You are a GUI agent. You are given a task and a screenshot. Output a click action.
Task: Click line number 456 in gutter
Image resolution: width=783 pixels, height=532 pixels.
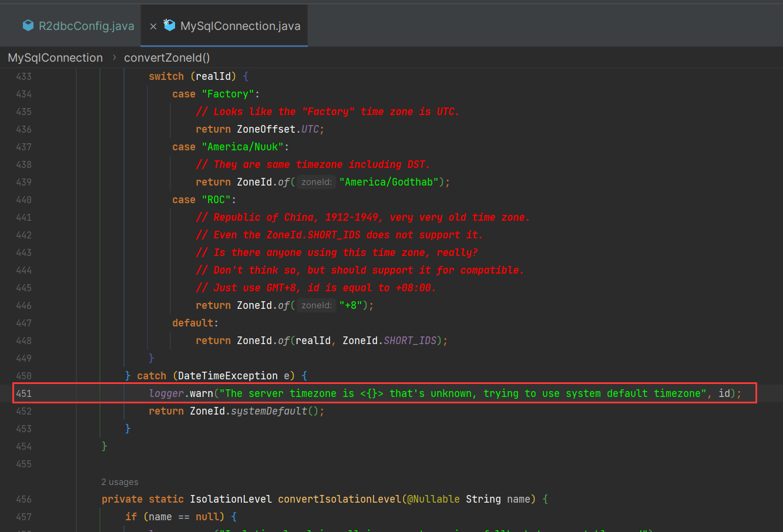click(x=23, y=499)
